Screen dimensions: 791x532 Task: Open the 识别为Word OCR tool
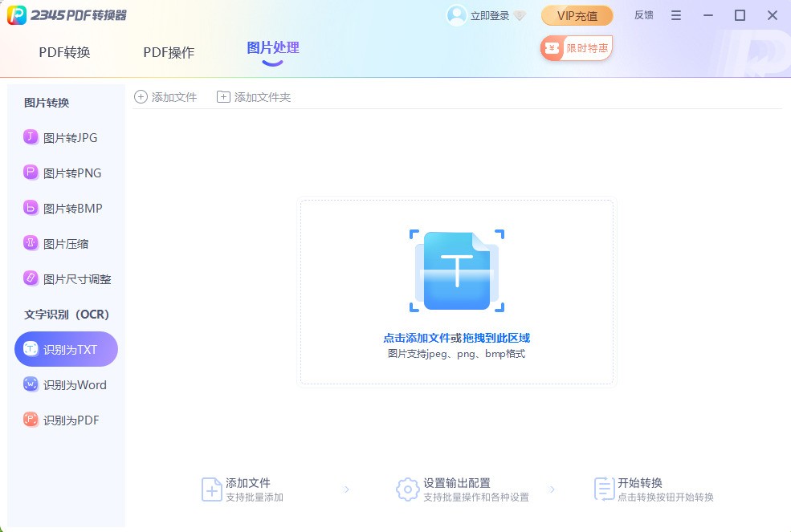click(x=69, y=384)
